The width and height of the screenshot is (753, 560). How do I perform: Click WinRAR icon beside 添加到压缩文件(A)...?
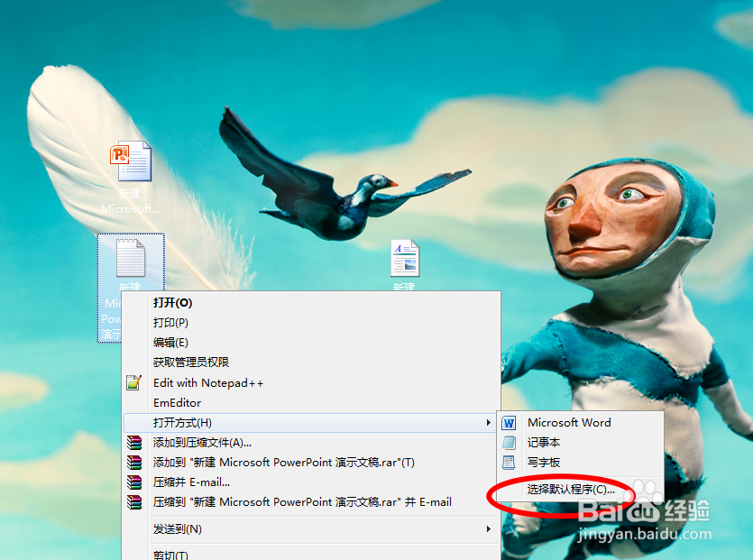point(134,443)
